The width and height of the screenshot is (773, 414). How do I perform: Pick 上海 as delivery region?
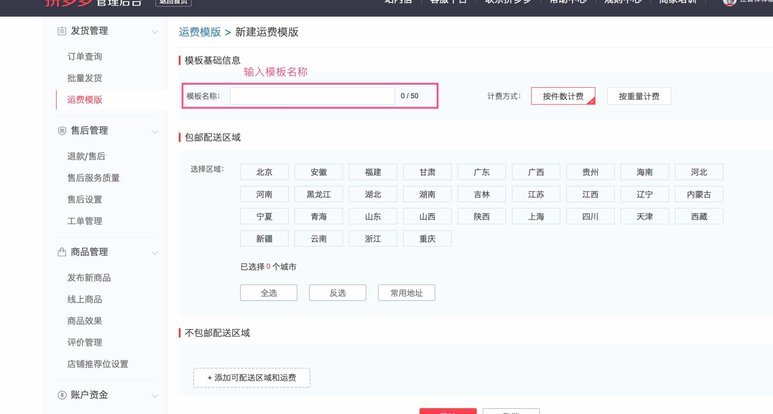click(536, 216)
